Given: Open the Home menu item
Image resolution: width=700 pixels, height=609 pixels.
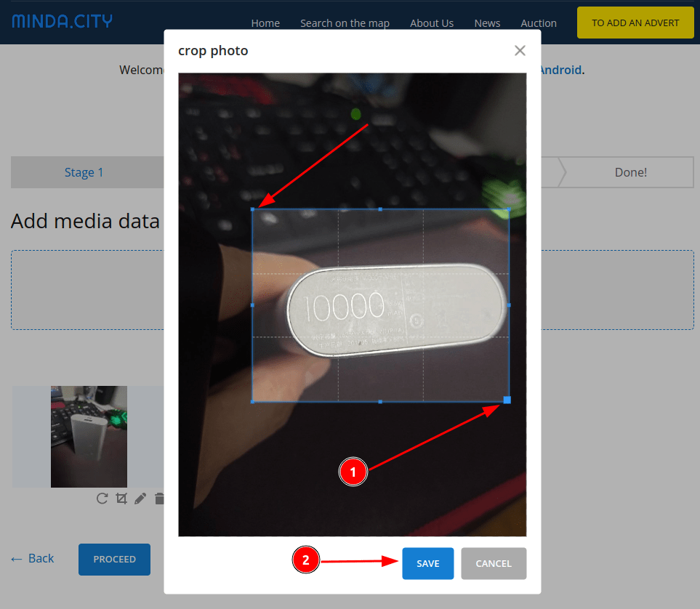Looking at the screenshot, I should pyautogui.click(x=265, y=23).
